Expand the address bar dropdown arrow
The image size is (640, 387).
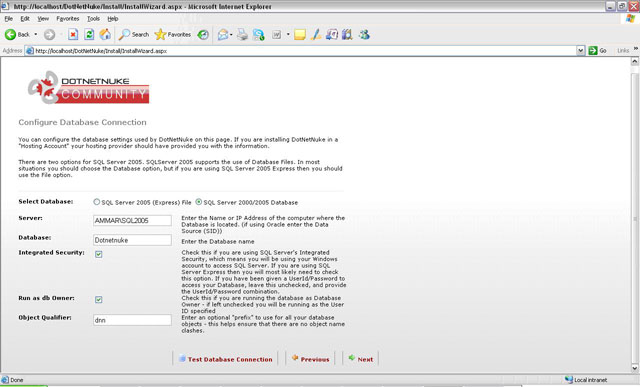(580, 51)
